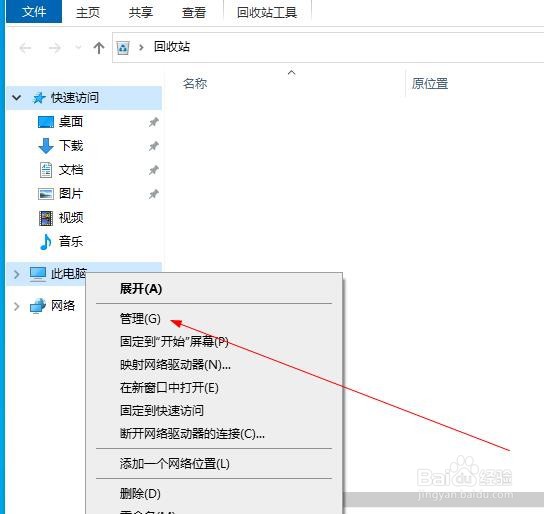Switch to the 共享 ribbon tab
Viewport: 544px width, 514px height.
click(141, 12)
